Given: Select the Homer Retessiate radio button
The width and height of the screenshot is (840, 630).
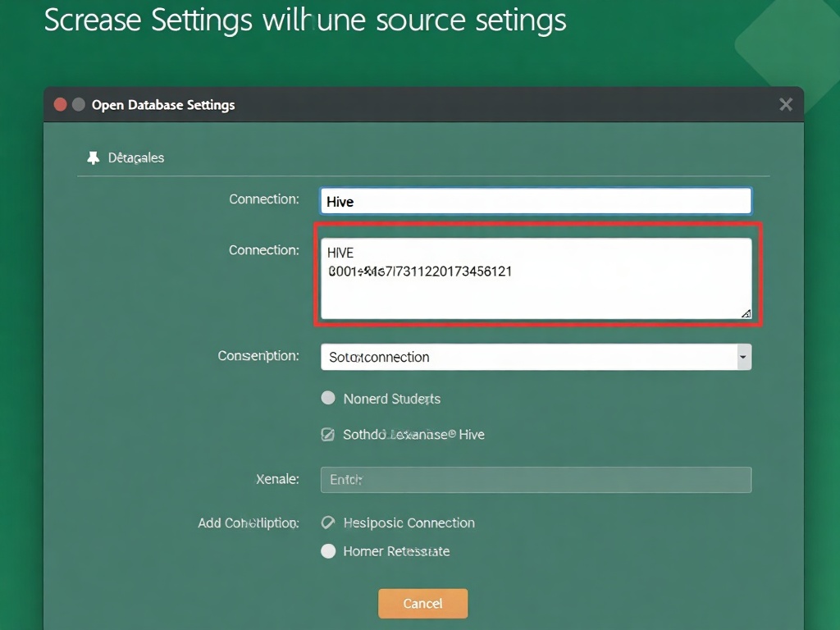Looking at the screenshot, I should click(x=328, y=551).
